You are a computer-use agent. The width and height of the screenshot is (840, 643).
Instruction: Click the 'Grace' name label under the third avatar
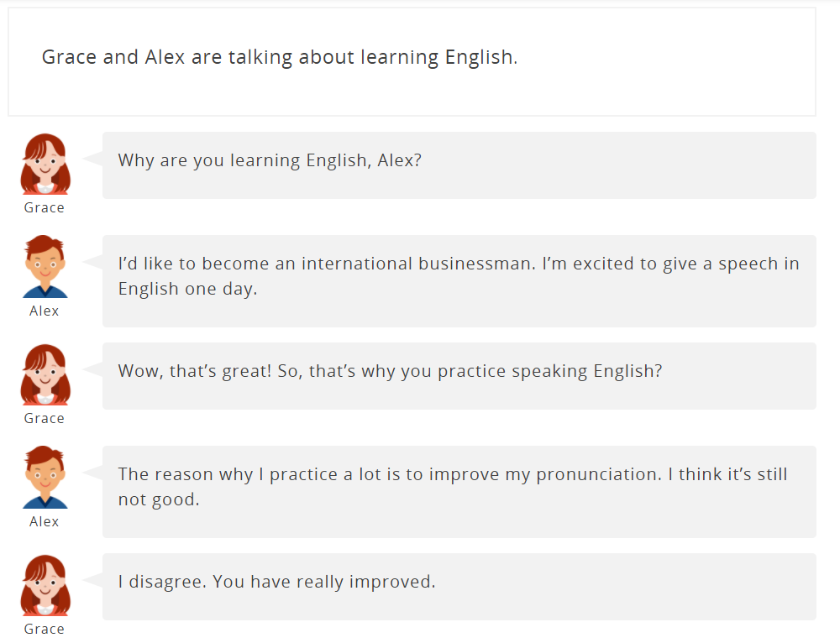pos(45,419)
